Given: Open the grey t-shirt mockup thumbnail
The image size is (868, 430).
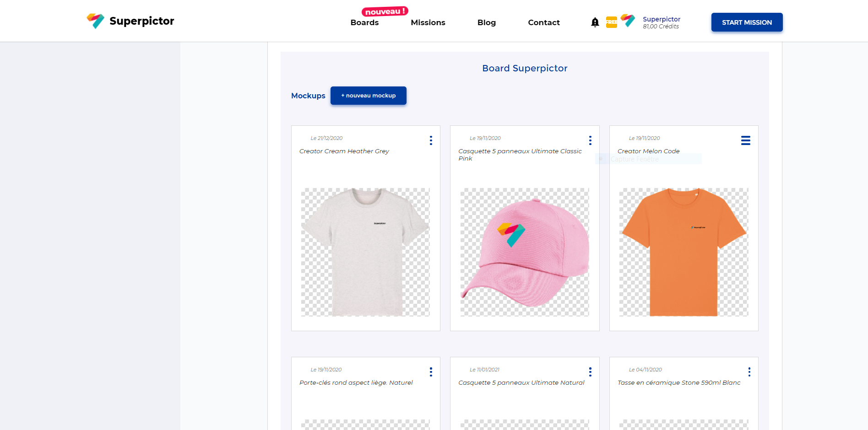Looking at the screenshot, I should pos(365,252).
